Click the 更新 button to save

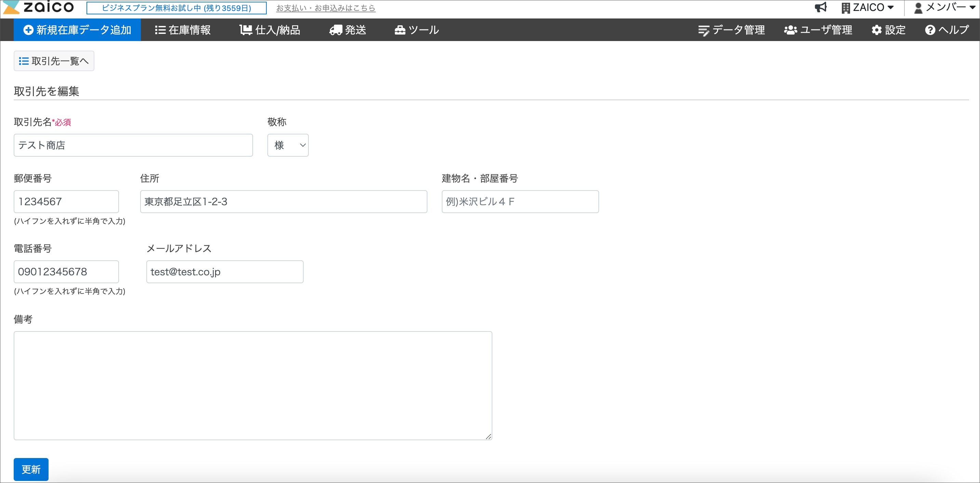[31, 469]
